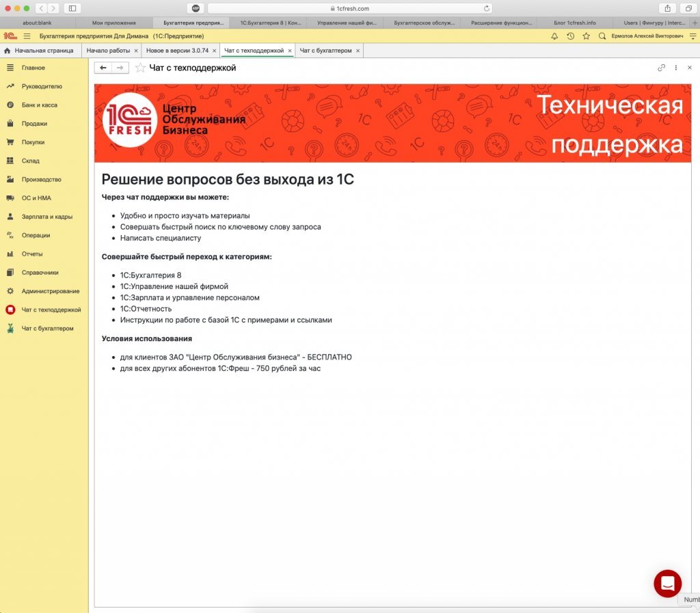700x613 pixels.
Task: Open Склад section in sidebar
Action: 30,161
